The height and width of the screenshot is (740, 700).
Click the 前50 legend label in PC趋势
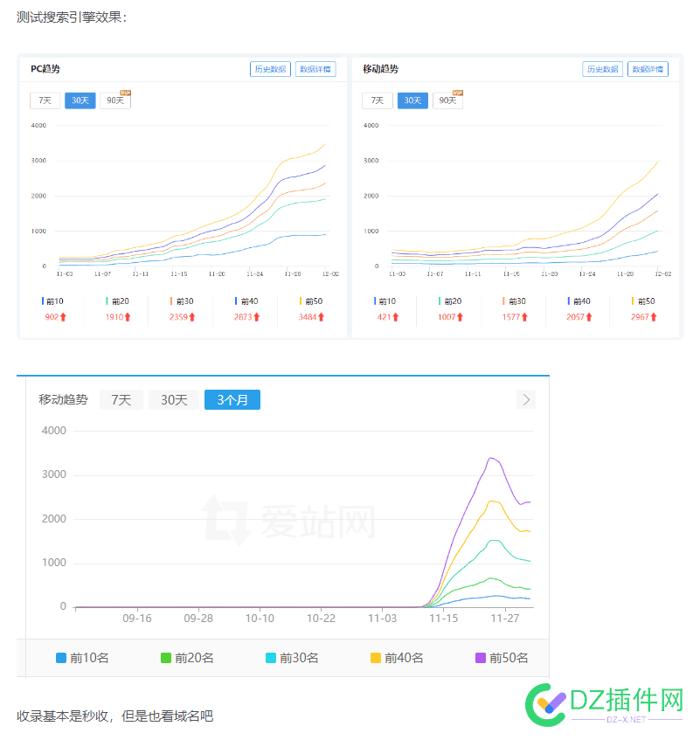pos(314,301)
